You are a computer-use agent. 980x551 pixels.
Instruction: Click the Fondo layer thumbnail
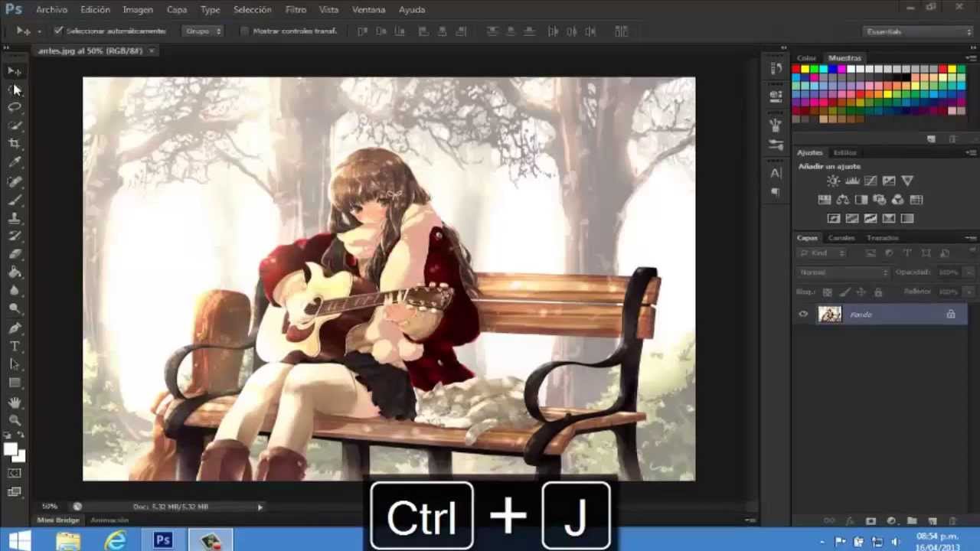(x=830, y=315)
